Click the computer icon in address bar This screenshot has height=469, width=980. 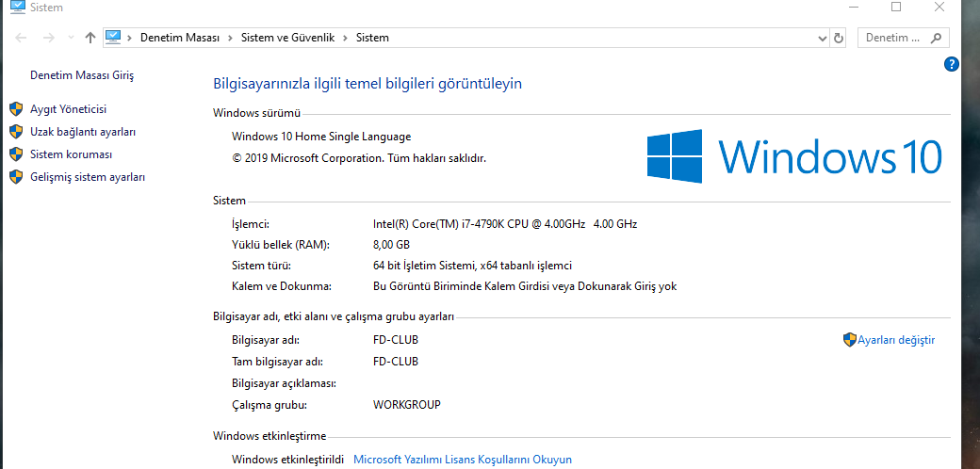click(x=112, y=37)
